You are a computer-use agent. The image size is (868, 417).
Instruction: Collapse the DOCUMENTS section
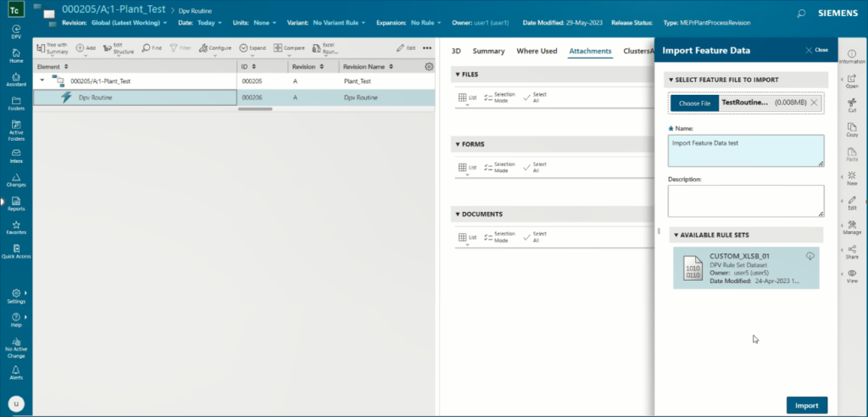458,214
